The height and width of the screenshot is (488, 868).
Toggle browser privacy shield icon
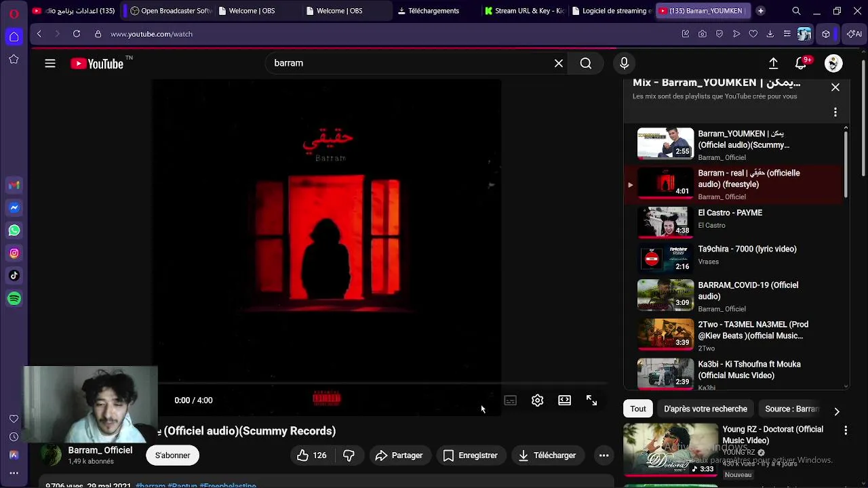pyautogui.click(x=719, y=34)
